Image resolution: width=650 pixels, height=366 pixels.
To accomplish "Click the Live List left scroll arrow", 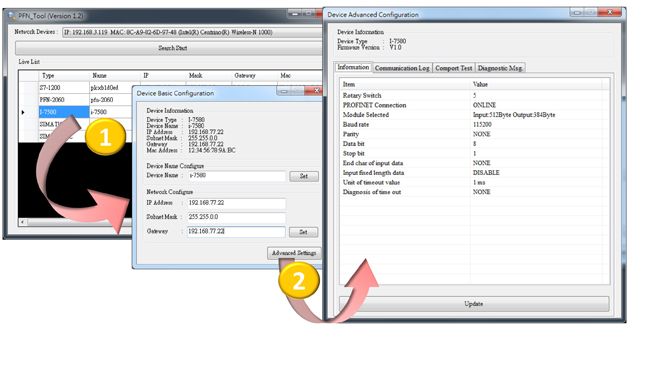I will [23, 222].
